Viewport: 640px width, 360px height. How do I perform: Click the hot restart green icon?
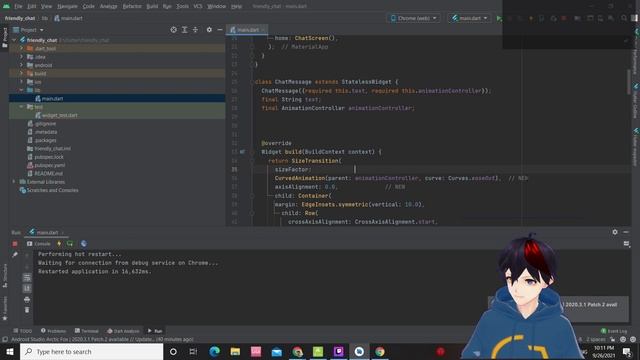coord(70,244)
